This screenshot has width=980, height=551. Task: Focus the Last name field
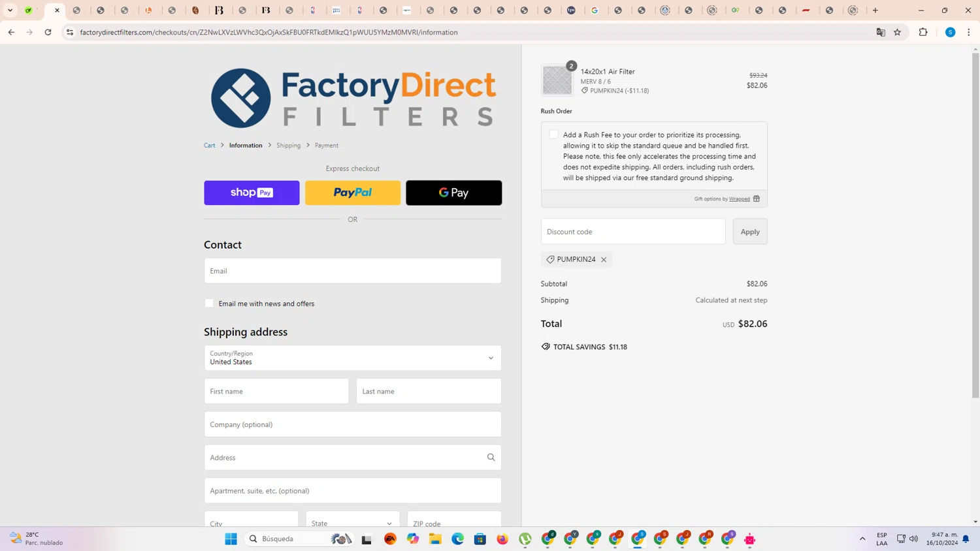tap(429, 391)
